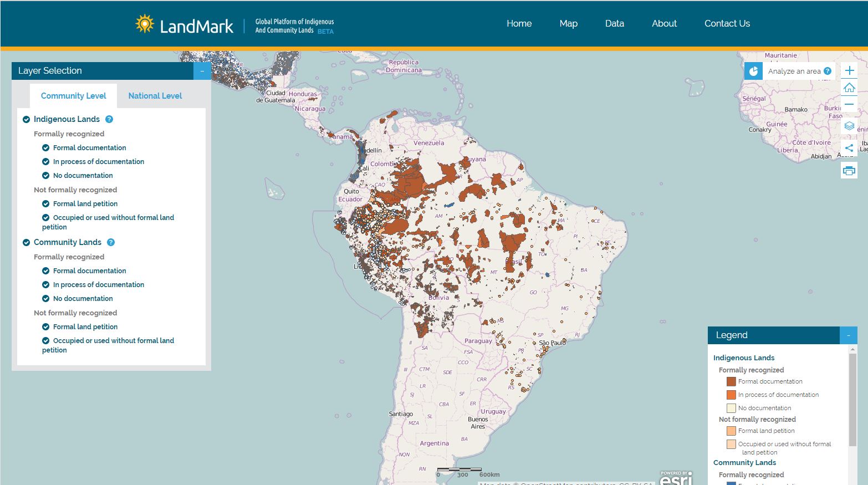The image size is (868, 485).
Task: Zoom out on the map with minus button
Action: 849,104
